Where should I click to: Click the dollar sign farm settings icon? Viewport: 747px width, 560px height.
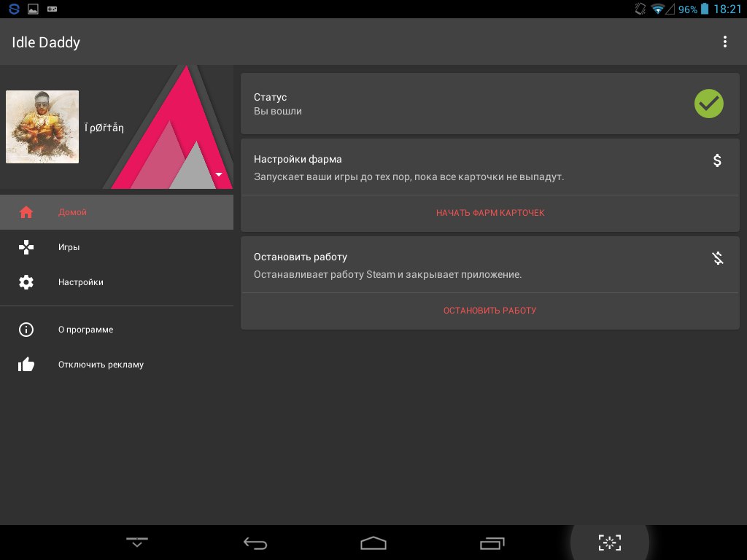point(717,160)
